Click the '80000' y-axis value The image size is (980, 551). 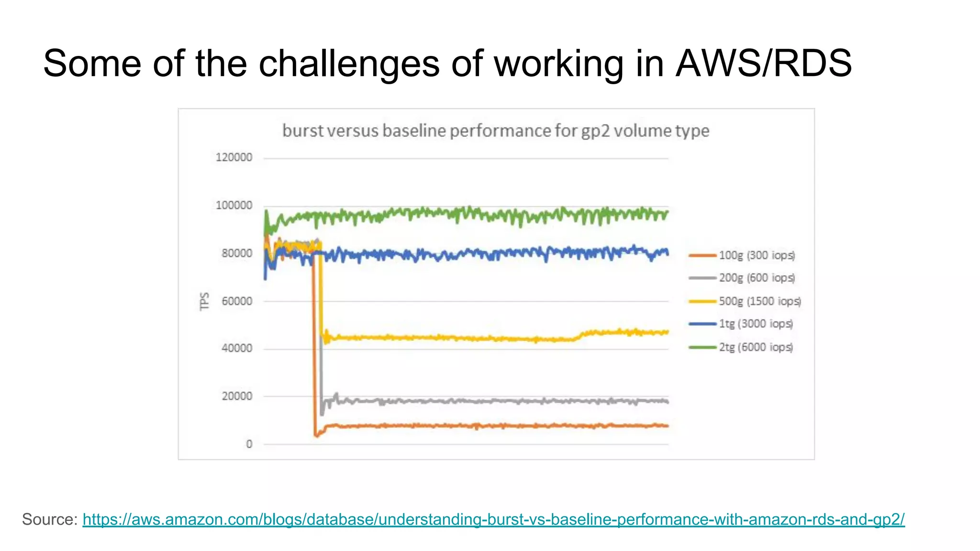(236, 253)
